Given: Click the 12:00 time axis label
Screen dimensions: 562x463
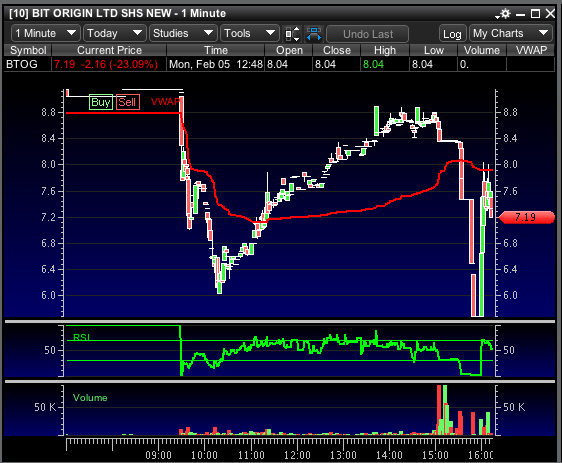Looking at the screenshot, I should [297, 455].
